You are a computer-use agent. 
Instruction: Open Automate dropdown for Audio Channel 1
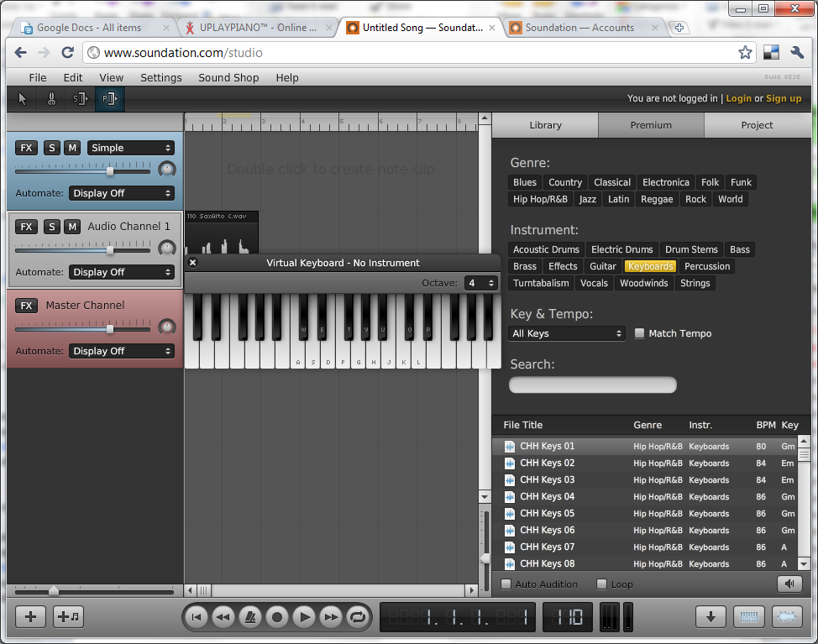coord(122,272)
